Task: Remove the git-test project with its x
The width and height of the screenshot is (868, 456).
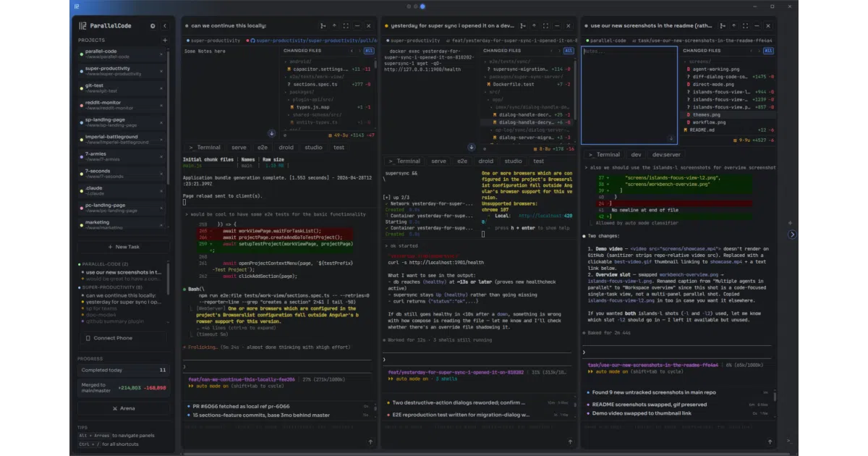Action: tap(161, 88)
